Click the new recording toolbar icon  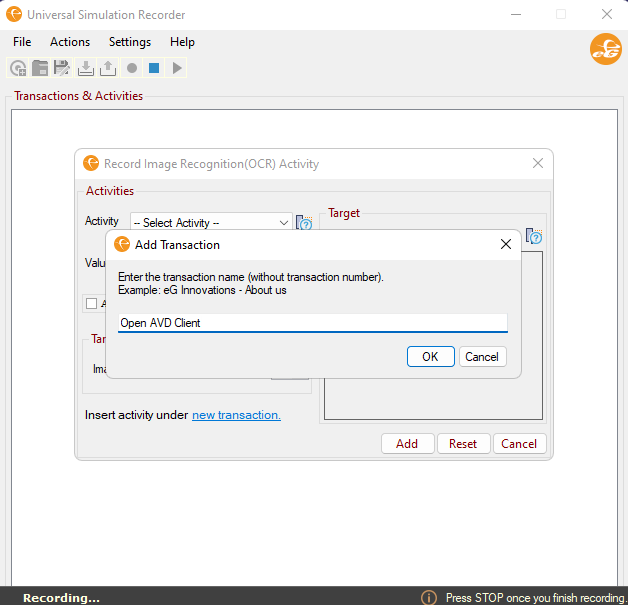(x=18, y=68)
